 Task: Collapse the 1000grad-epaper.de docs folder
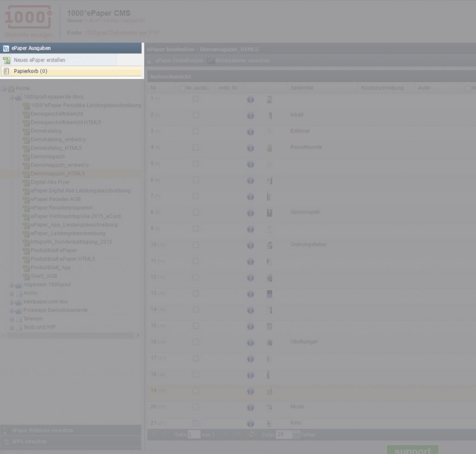[12, 98]
